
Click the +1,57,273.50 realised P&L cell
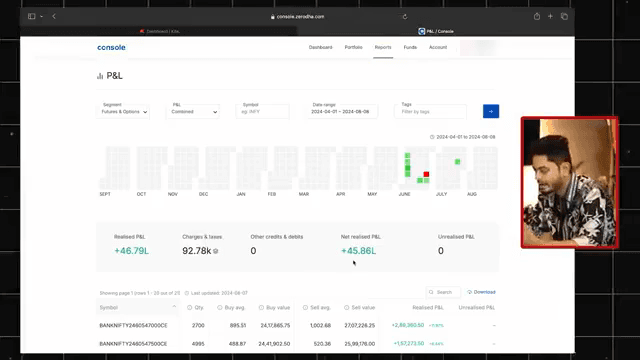[x=409, y=344]
